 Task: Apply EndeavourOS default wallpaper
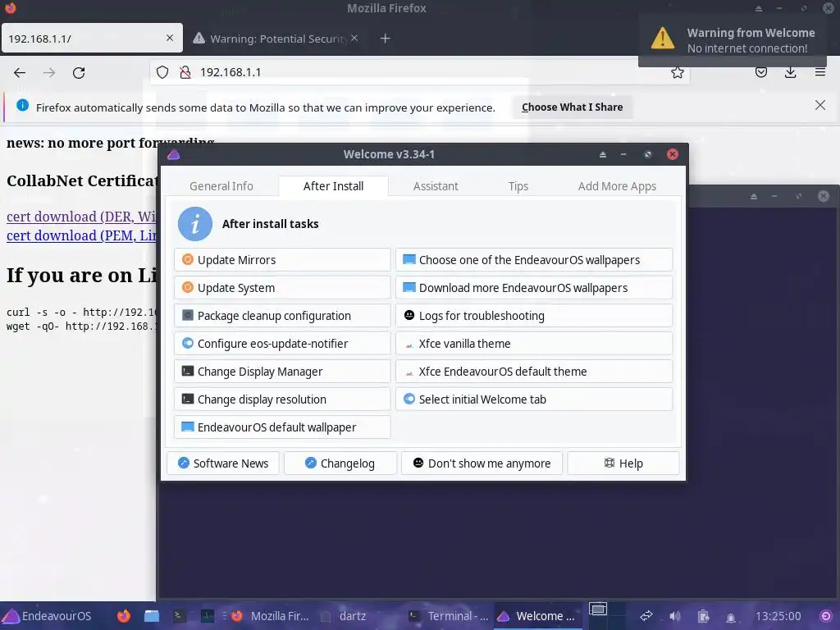[x=282, y=427]
